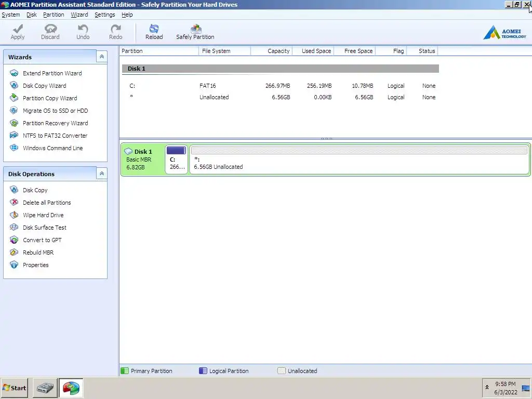Click the Discard toolbar icon
The image size is (532, 399).
click(50, 29)
